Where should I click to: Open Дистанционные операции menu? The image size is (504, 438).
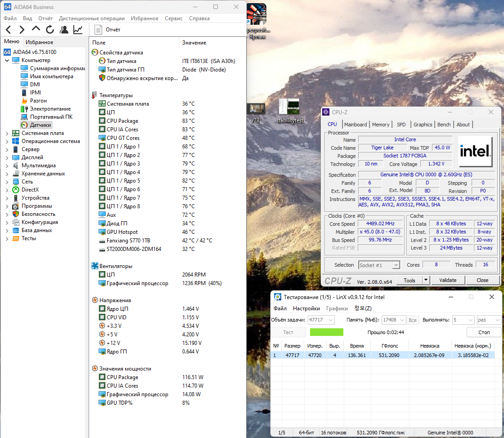(x=92, y=18)
